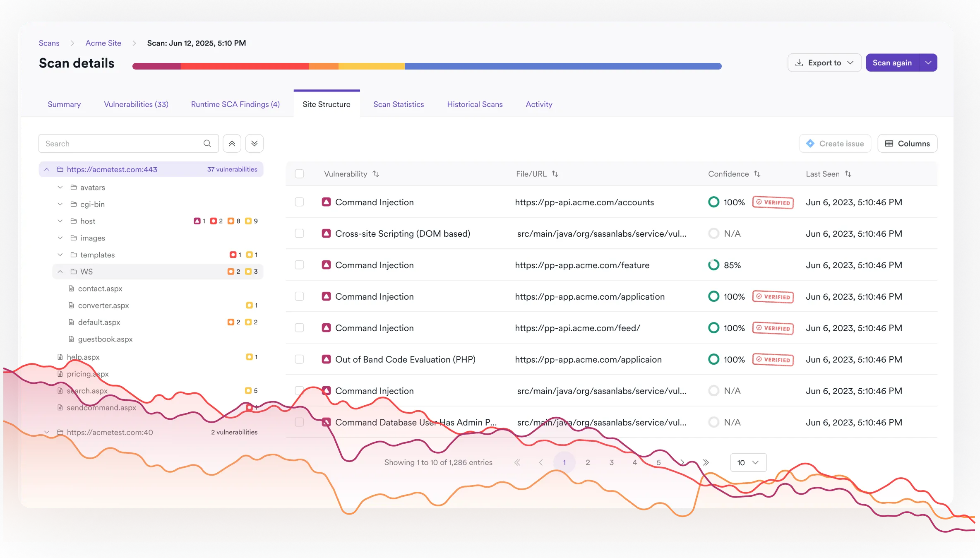
Task: Tick checkbox for Cross-site Scripting (DOM based) row
Action: (299, 233)
